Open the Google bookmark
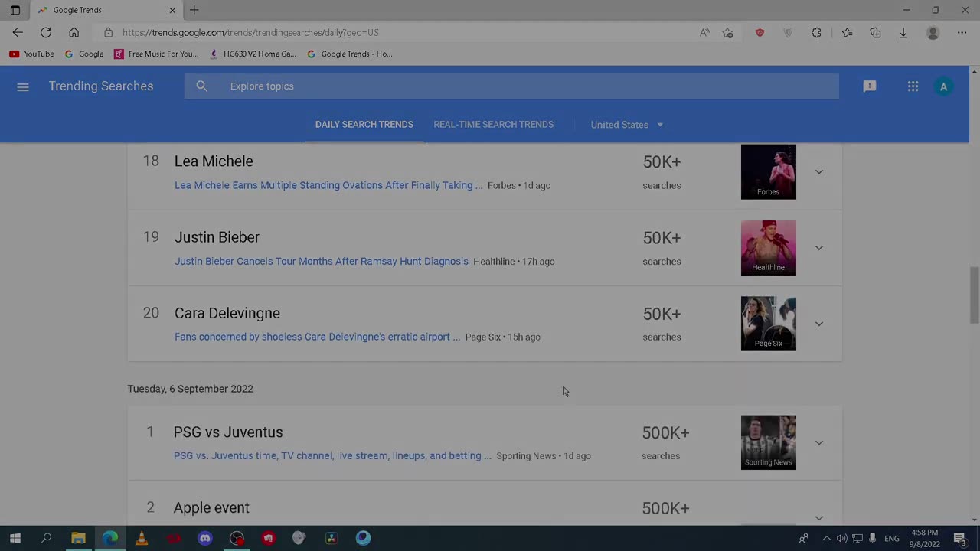The width and height of the screenshot is (980, 551). point(84,54)
